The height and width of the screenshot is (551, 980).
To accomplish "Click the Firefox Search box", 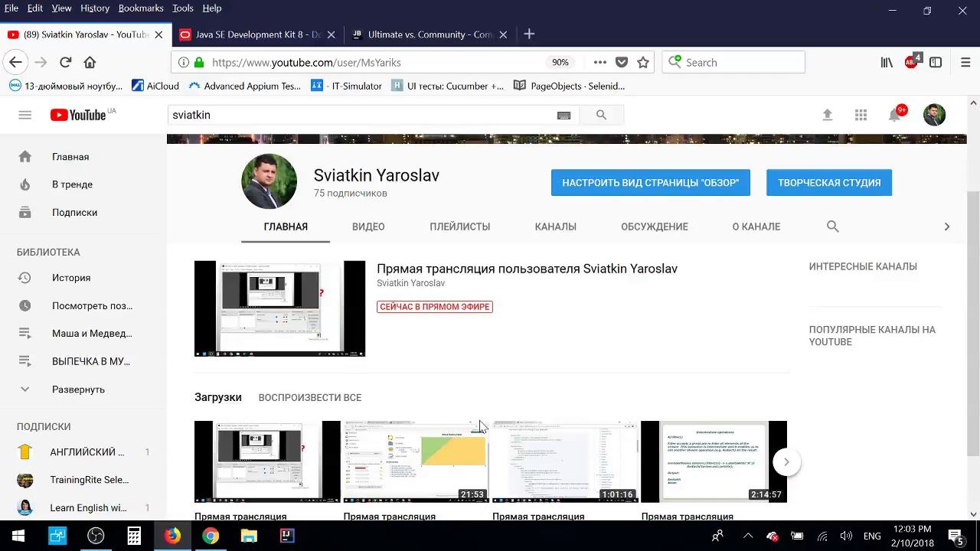I will click(x=733, y=63).
